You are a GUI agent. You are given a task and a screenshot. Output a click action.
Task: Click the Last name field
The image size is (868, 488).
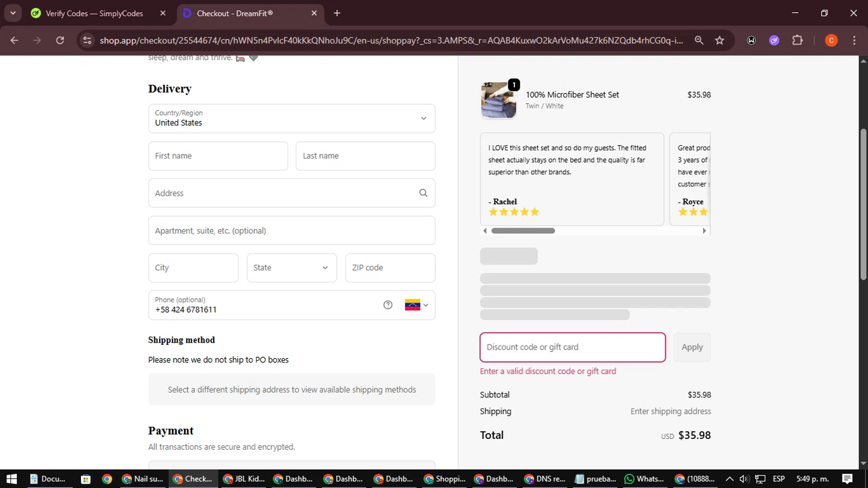pyautogui.click(x=365, y=156)
